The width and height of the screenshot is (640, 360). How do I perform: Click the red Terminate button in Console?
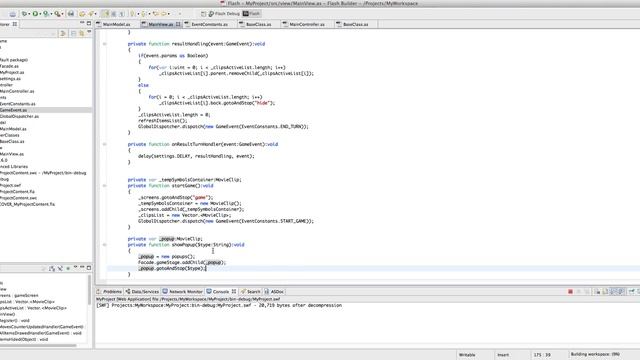click(570, 291)
